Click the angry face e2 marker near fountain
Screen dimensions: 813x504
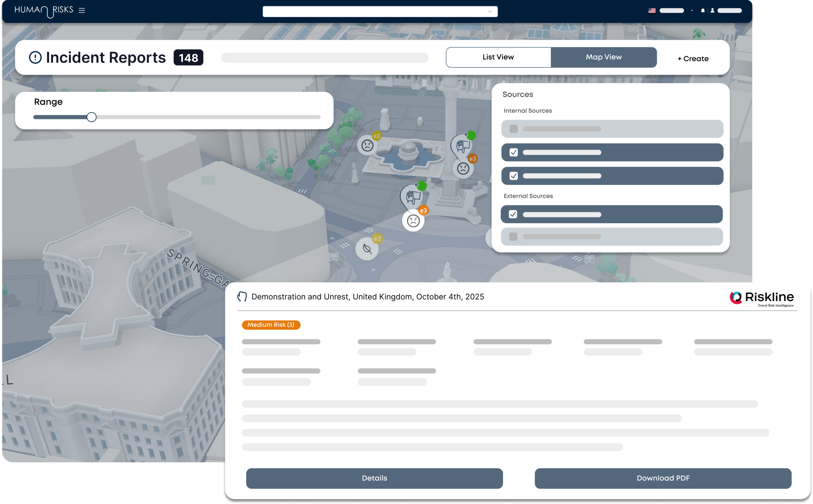click(367, 145)
